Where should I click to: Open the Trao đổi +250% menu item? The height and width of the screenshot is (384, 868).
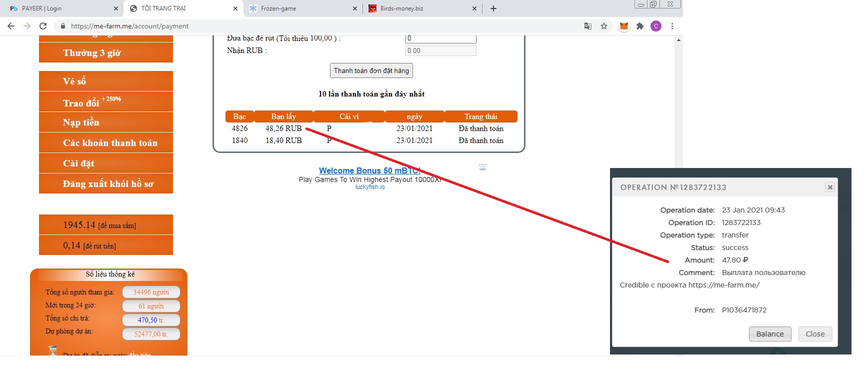click(106, 102)
